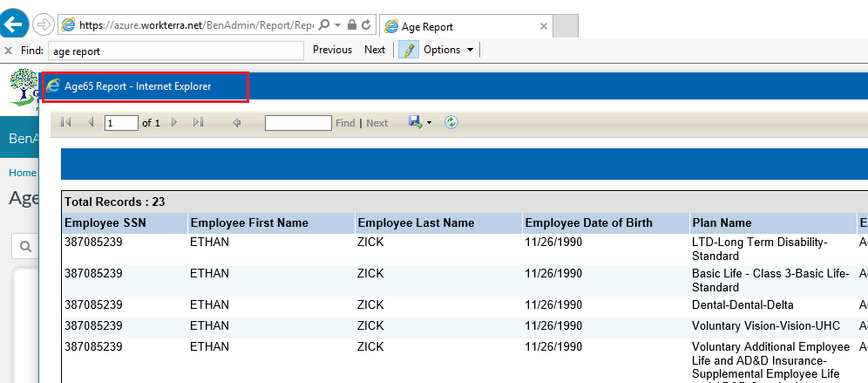The image size is (868, 383).
Task: Open the Find bar Options dropdown
Action: click(448, 50)
